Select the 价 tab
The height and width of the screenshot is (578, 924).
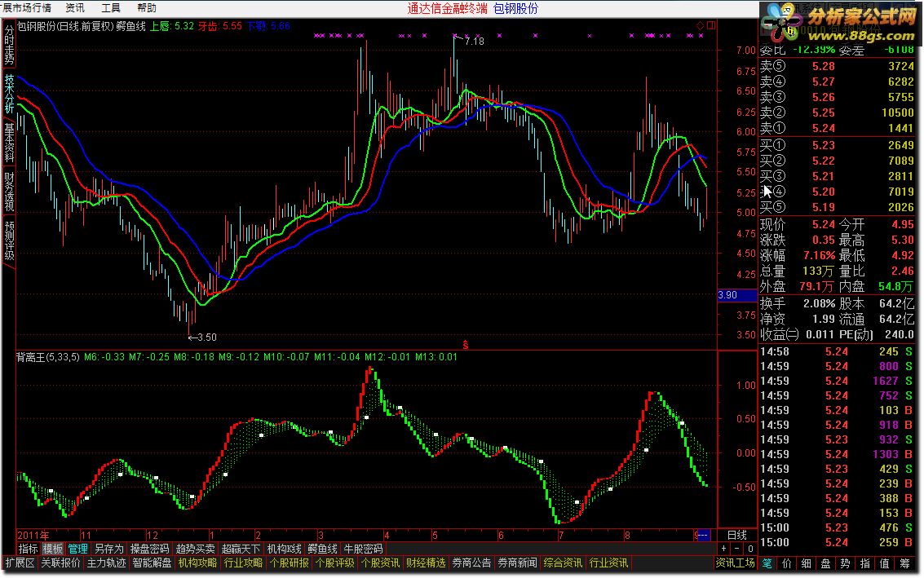point(787,563)
